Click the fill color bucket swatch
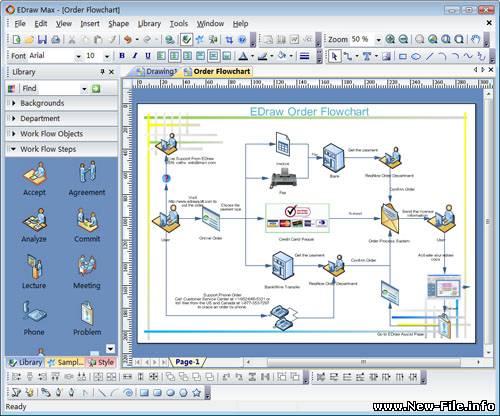500x416 pixels. pyautogui.click(x=282, y=56)
